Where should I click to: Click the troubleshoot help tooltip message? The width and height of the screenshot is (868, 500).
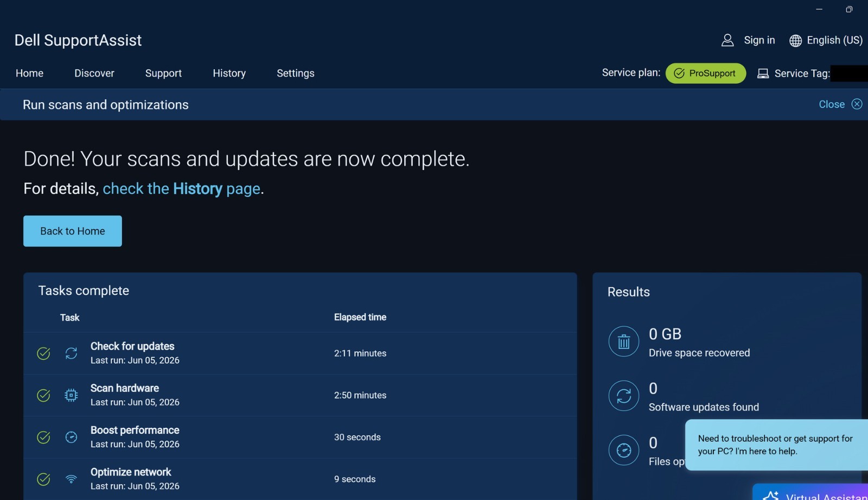[x=776, y=445]
